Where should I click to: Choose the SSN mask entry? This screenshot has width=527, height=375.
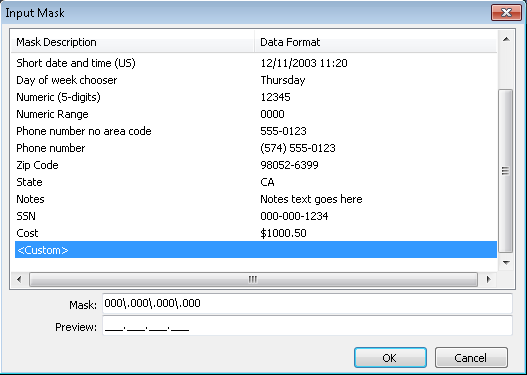[256, 216]
